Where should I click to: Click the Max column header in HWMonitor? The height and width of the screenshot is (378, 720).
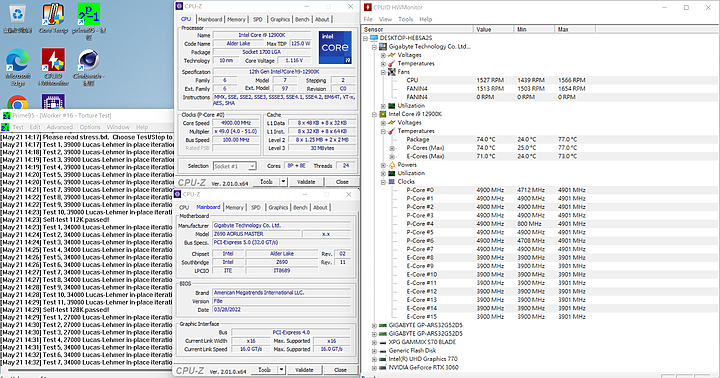[575, 29]
